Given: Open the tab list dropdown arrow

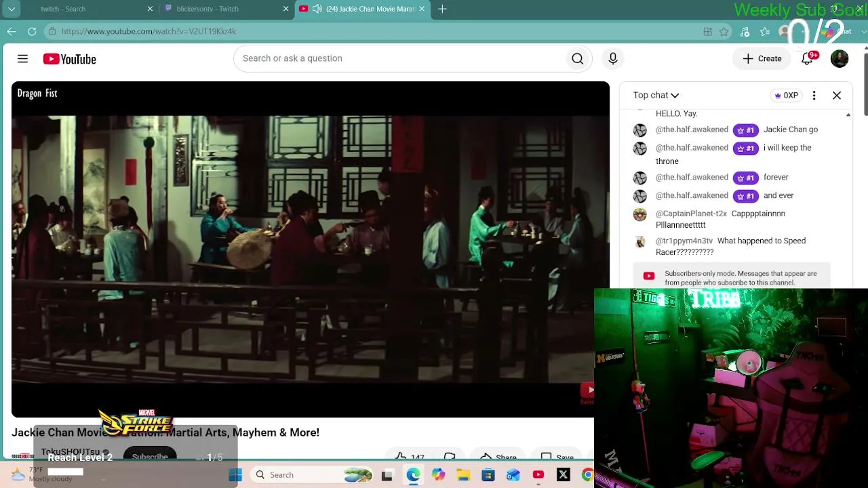Looking at the screenshot, I should [x=12, y=9].
